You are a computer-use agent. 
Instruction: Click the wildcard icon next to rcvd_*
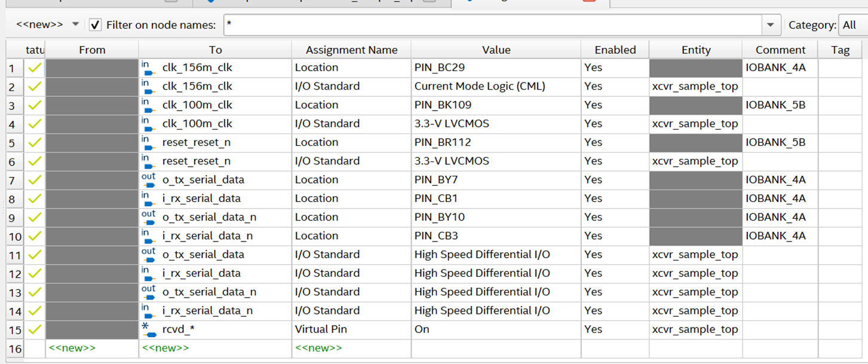pos(148,329)
